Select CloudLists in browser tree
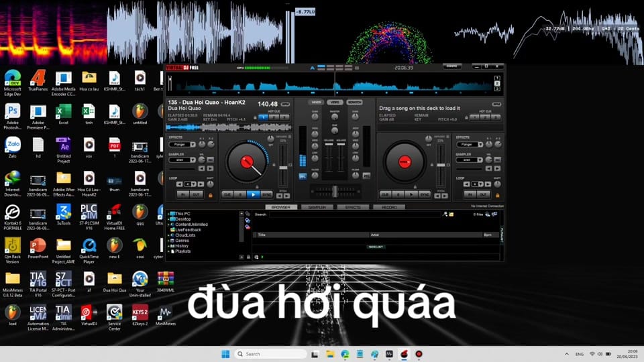Viewport: 644px width, 362px height. (185, 235)
